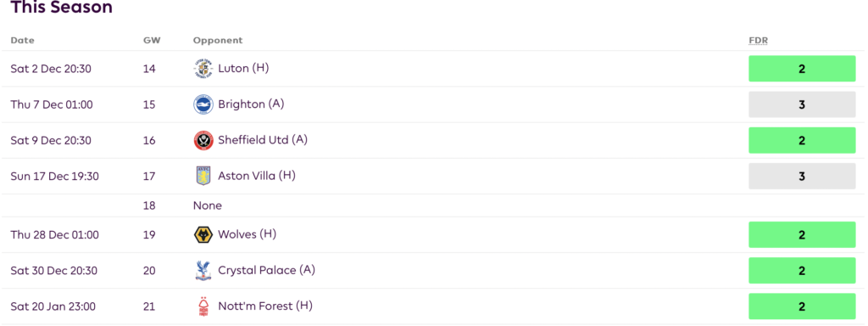Click the Luton club badge icon
Image resolution: width=868 pixels, height=326 pixels.
(203, 69)
